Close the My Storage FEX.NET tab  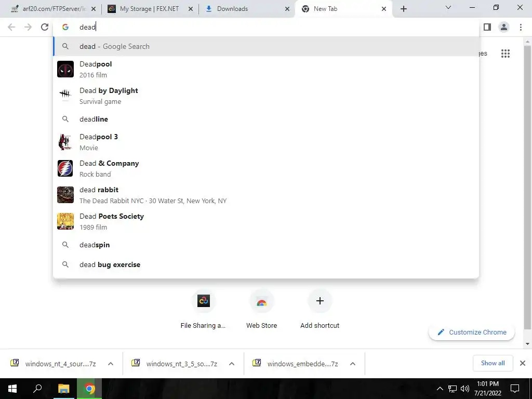(x=191, y=9)
